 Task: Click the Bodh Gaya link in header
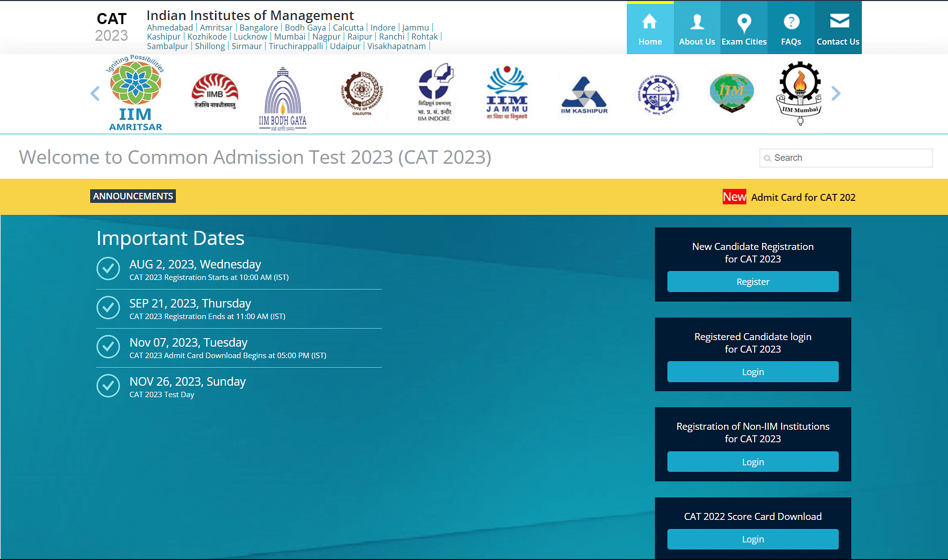click(x=305, y=28)
